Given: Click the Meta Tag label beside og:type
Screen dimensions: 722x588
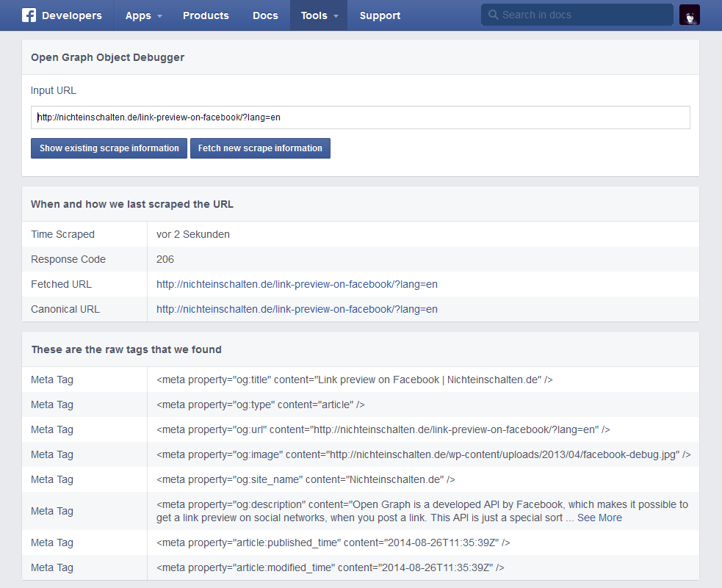Looking at the screenshot, I should [52, 404].
